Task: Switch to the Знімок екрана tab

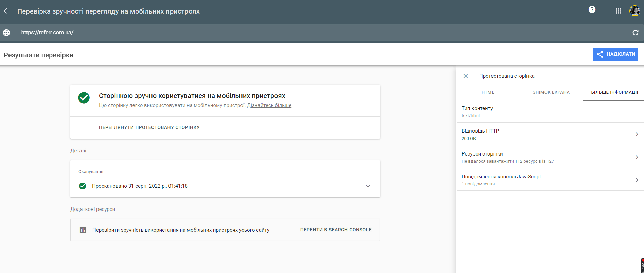Action: pyautogui.click(x=551, y=92)
